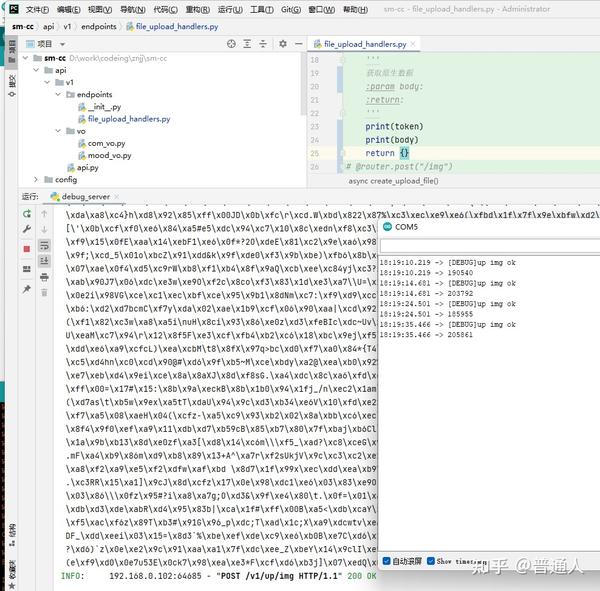Click the COM5 serial send input field
Screen dimensions: 600x591
click(x=490, y=246)
